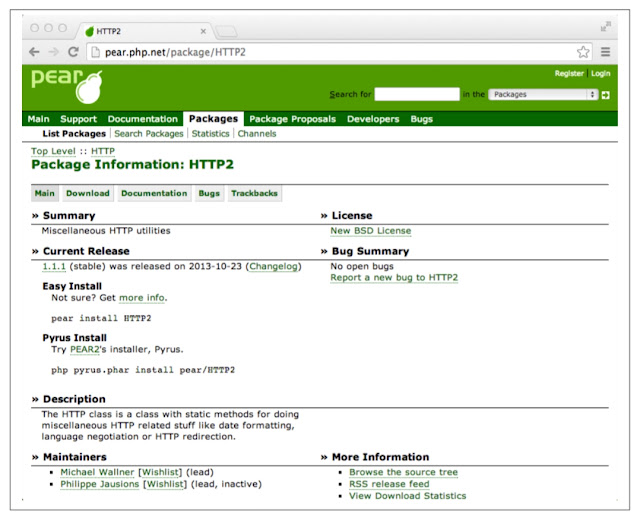Click the Package Information: HTTP2 heading

point(132,164)
